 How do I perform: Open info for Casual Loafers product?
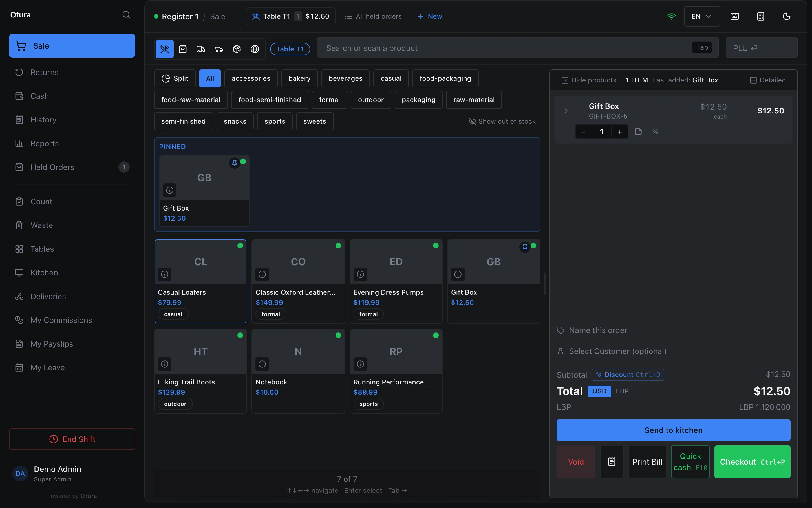pos(165,274)
